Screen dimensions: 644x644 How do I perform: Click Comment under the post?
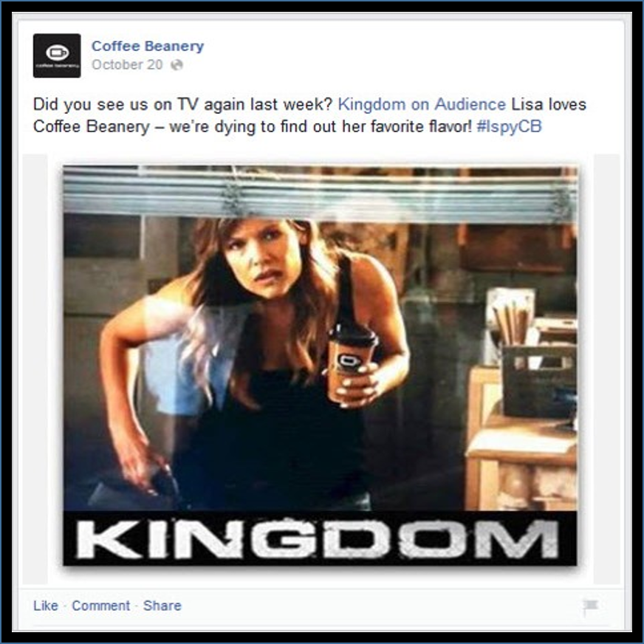(x=100, y=606)
